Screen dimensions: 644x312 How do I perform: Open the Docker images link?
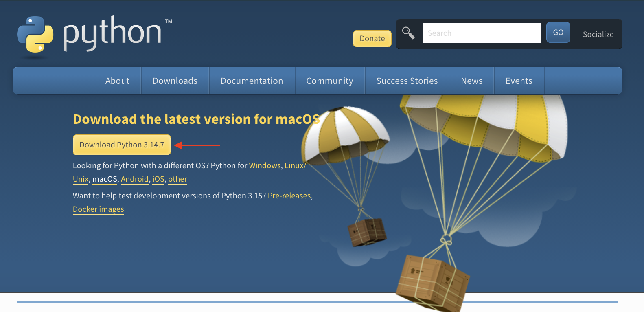click(99, 209)
